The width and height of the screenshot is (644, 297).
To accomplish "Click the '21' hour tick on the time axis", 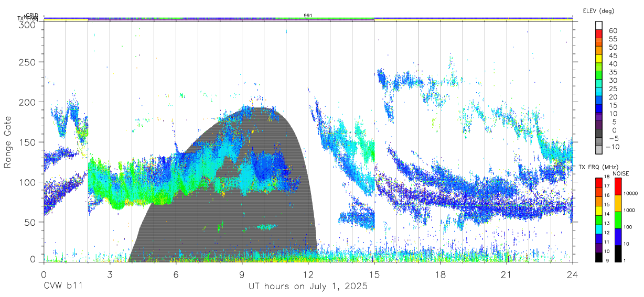I will [x=506, y=274].
